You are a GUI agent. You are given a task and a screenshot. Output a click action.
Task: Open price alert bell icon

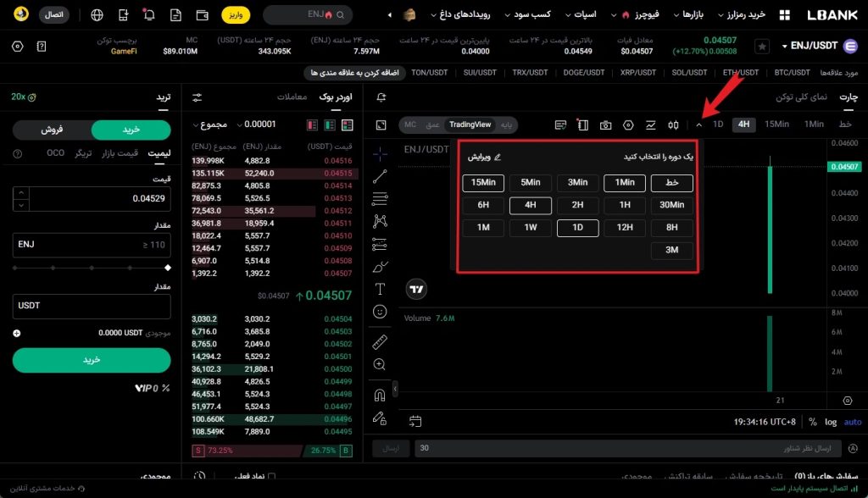381,97
